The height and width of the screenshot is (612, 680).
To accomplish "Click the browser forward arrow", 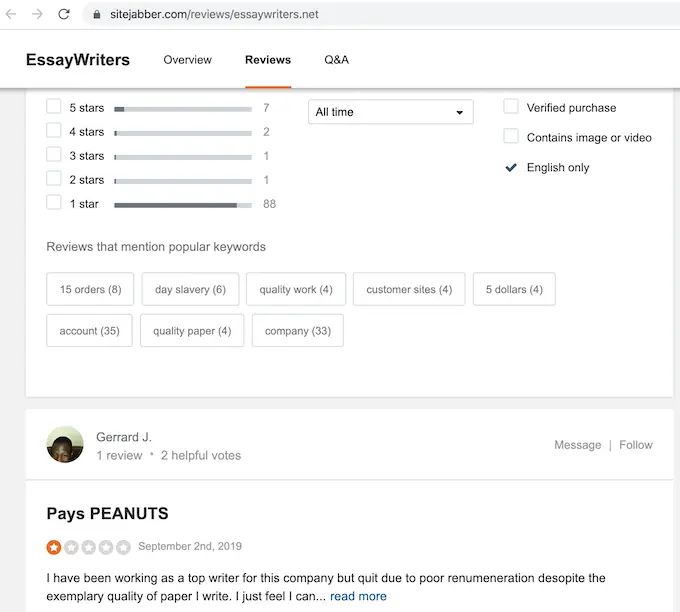I will pos(38,15).
